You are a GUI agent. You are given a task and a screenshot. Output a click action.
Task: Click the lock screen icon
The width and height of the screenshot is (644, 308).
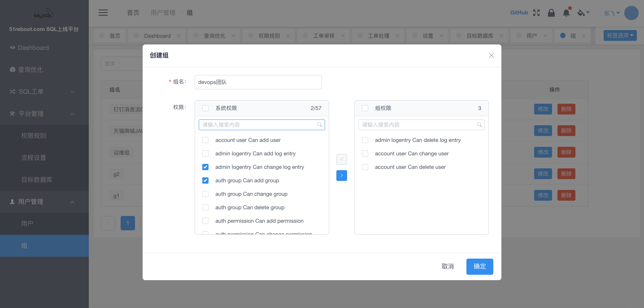click(x=551, y=13)
